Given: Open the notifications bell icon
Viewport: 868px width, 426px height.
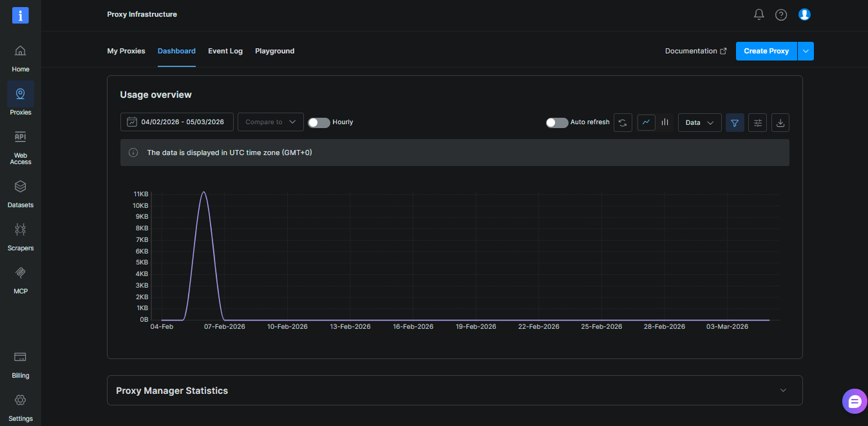Looking at the screenshot, I should [759, 14].
